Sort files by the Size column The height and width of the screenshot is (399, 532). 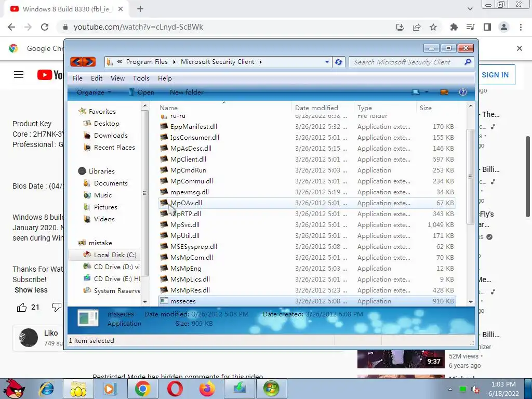(437, 108)
